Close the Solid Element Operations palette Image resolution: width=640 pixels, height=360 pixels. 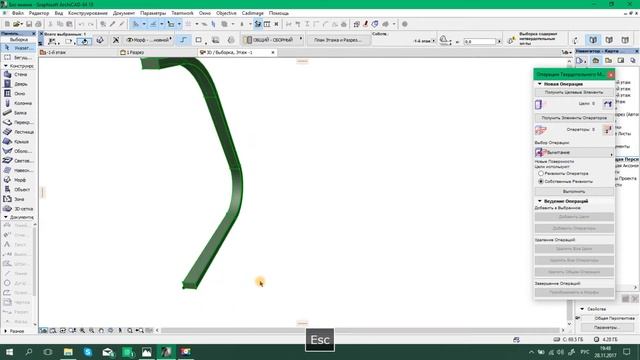click(x=611, y=74)
